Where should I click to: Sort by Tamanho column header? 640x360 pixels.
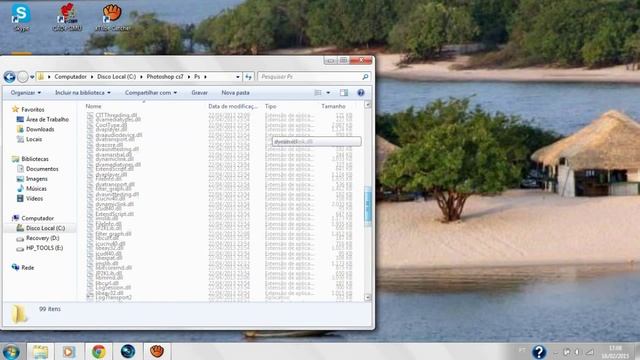tap(333, 106)
